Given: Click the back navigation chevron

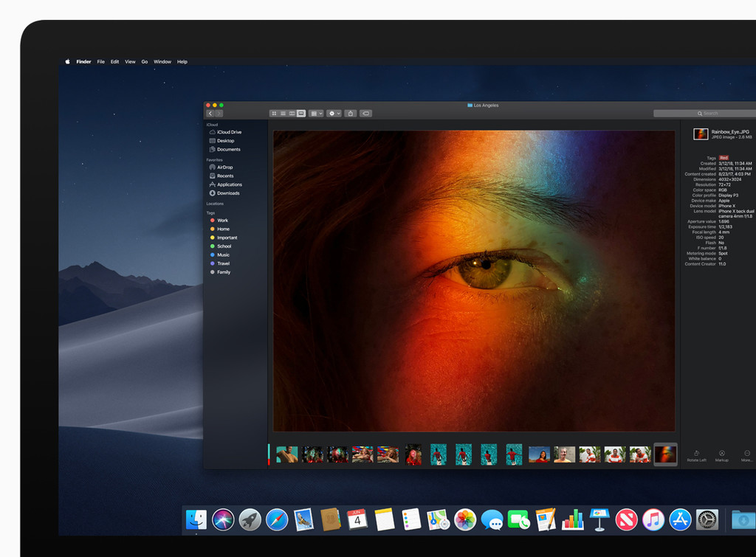Looking at the screenshot, I should click(x=210, y=114).
